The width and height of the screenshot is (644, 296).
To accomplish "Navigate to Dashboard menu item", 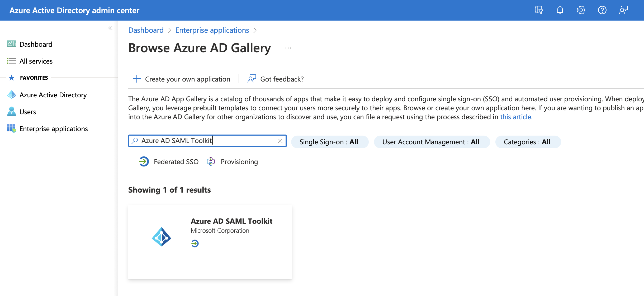I will (x=36, y=44).
